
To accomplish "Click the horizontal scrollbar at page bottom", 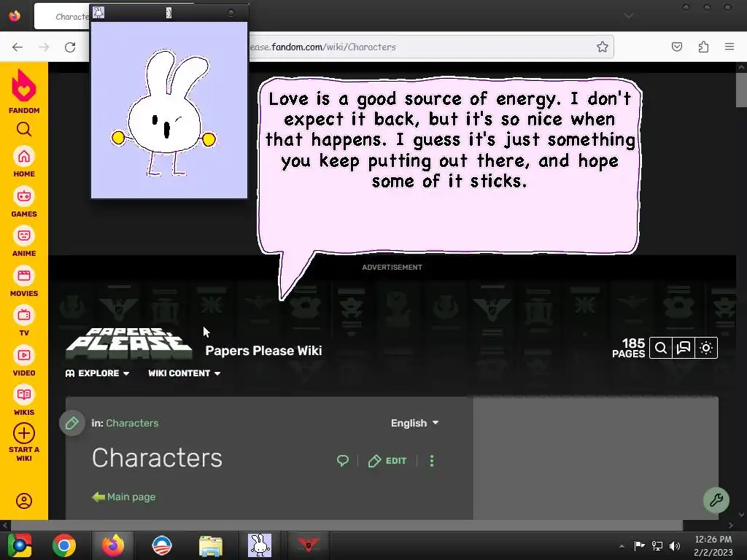I will (x=347, y=525).
